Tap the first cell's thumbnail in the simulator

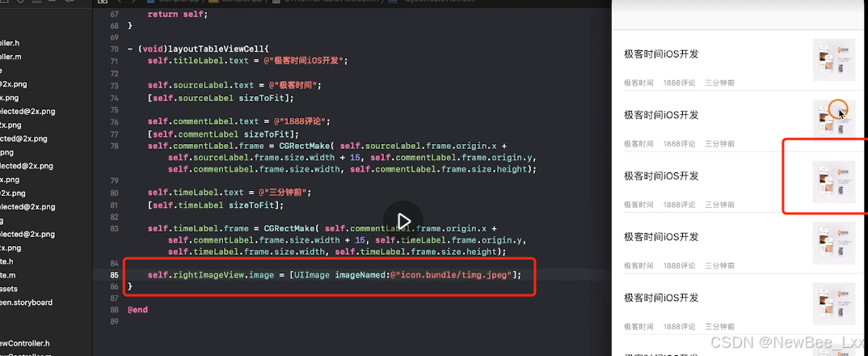tap(834, 60)
